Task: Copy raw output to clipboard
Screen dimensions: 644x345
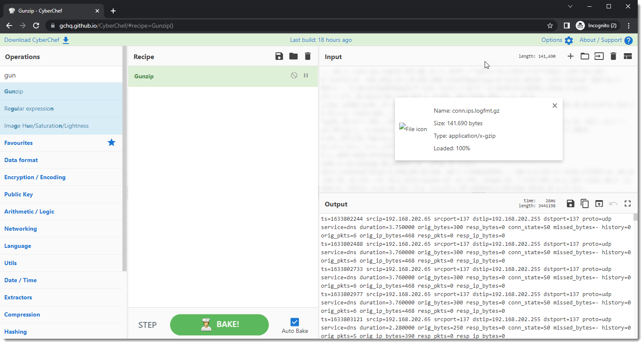Action: 584,204
